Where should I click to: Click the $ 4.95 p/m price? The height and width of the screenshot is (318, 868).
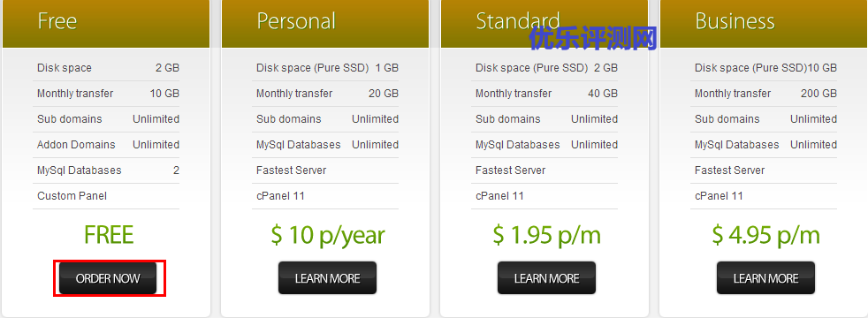point(766,236)
